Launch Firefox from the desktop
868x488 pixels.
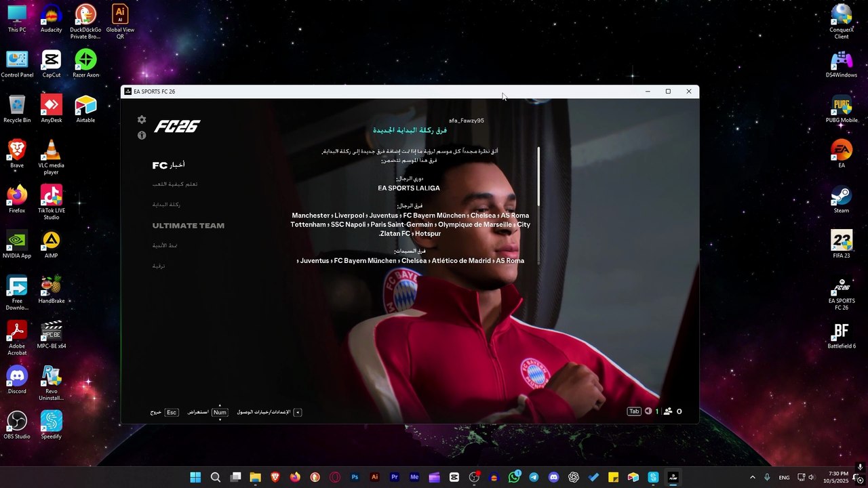17,200
